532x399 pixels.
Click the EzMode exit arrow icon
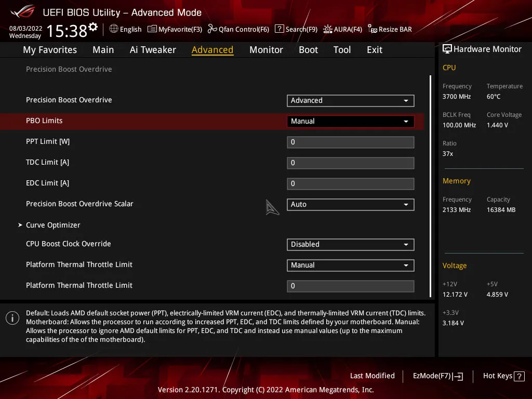(457, 376)
